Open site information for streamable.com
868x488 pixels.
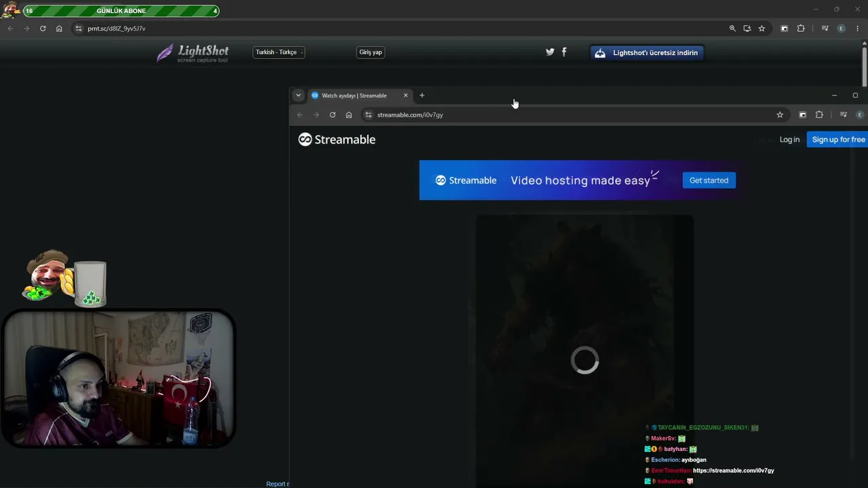point(368,115)
